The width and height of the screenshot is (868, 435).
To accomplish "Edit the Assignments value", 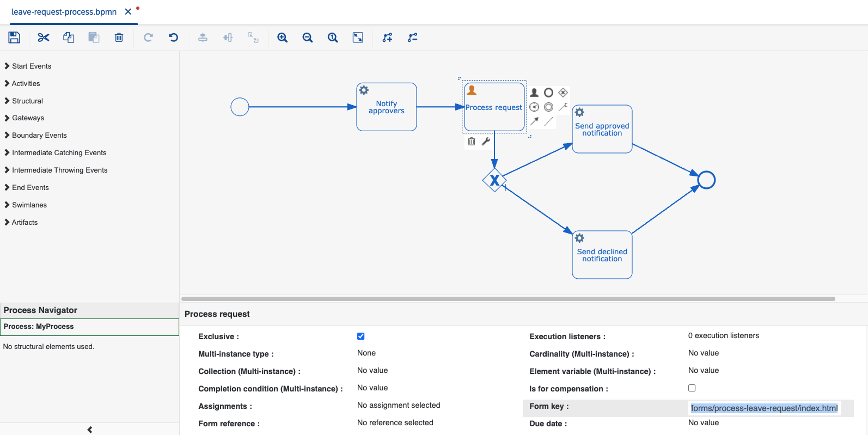I will [x=399, y=405].
